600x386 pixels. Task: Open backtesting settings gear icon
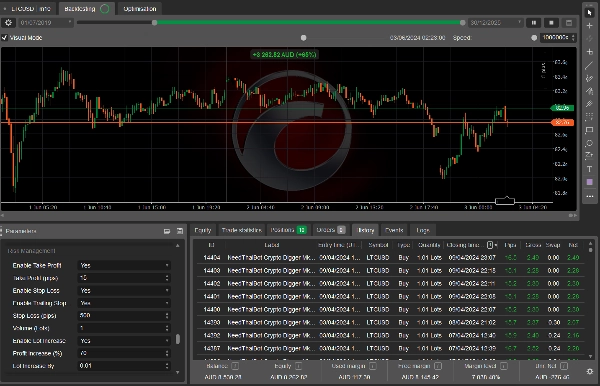8,23
